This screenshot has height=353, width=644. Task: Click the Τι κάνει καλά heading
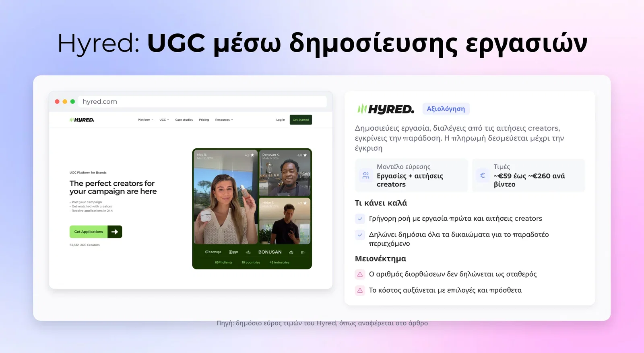tap(381, 203)
